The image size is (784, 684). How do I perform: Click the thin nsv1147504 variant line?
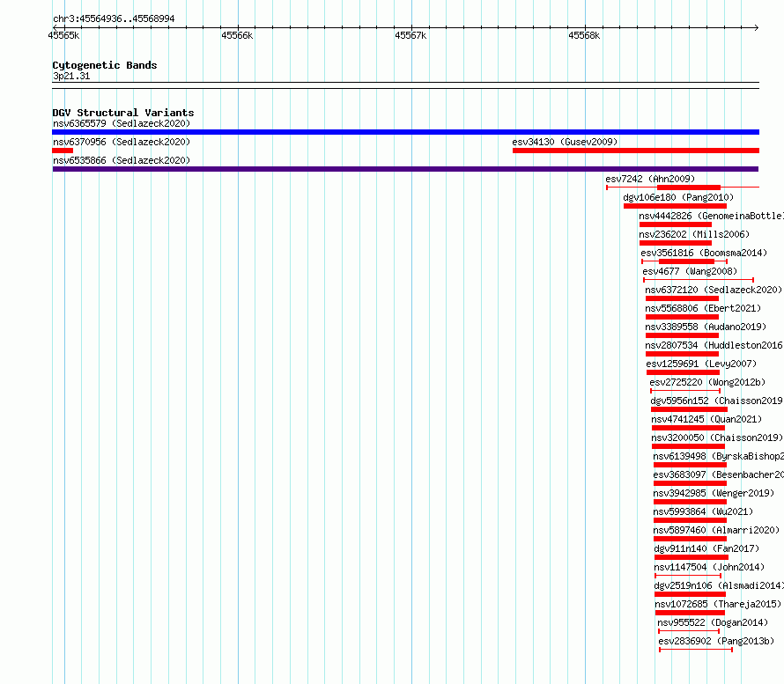click(x=688, y=576)
